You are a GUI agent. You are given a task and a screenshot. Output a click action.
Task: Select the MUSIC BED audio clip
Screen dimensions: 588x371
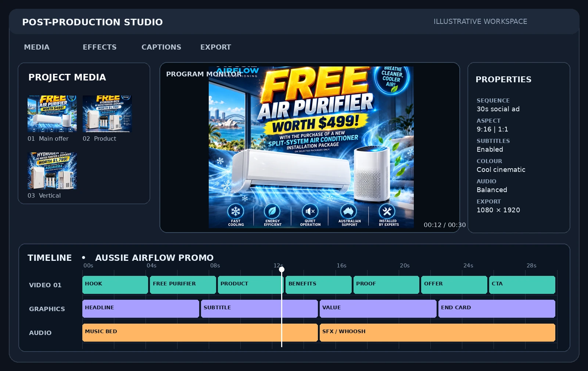[x=200, y=332]
